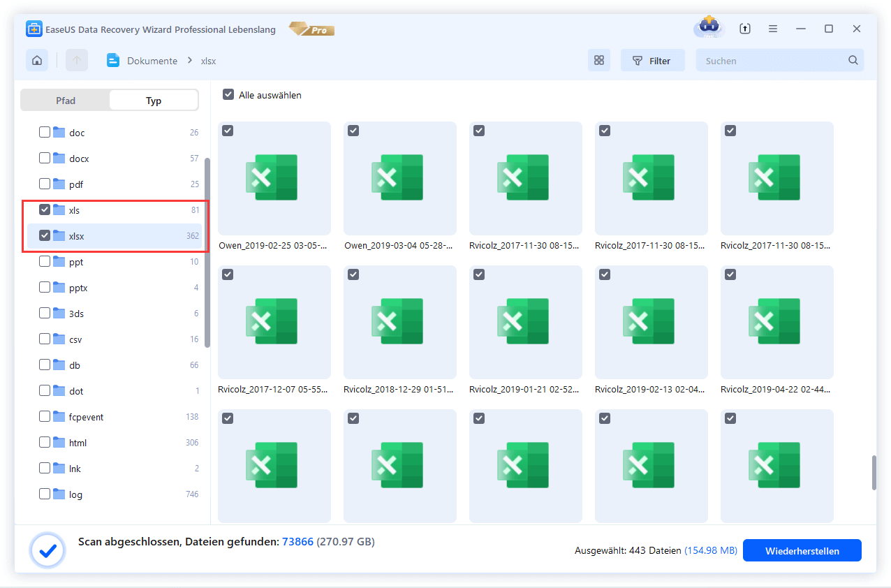Click the html folder icon
The height and width of the screenshot is (588, 891).
[x=59, y=442]
